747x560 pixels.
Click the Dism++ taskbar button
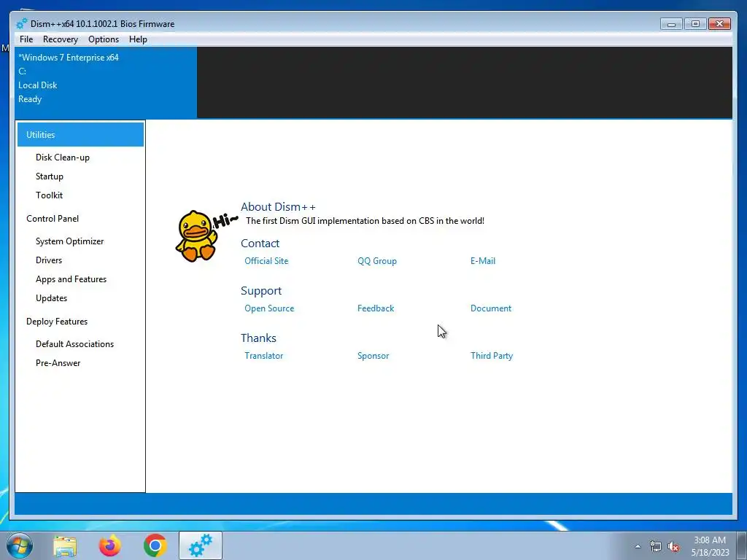pyautogui.click(x=200, y=545)
